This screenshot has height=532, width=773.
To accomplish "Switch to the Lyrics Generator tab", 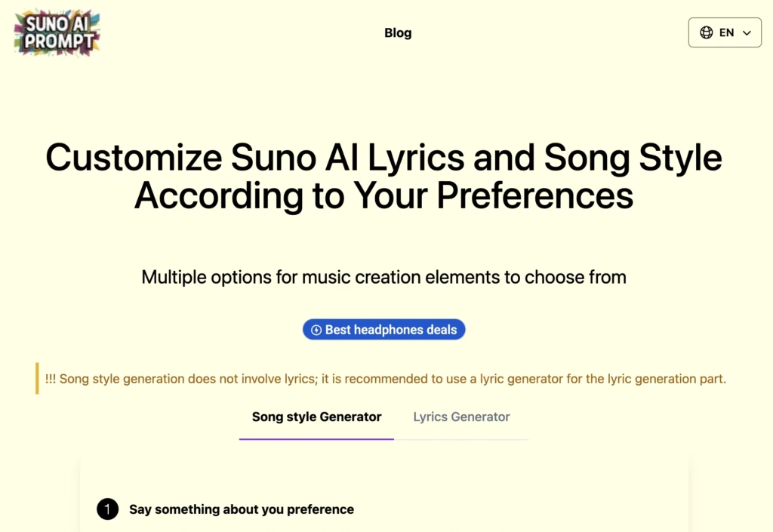I will tap(461, 417).
